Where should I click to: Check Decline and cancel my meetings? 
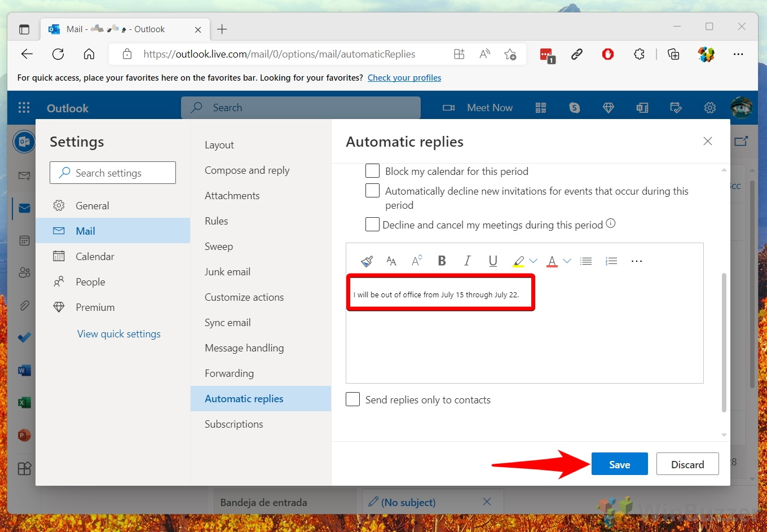click(x=372, y=225)
